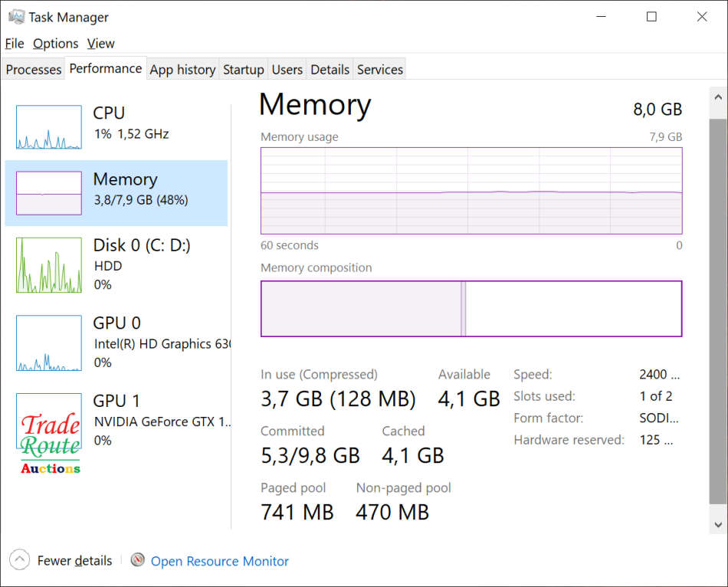This screenshot has height=587, width=728.
Task: Click the Memory composition bar
Action: click(x=471, y=309)
